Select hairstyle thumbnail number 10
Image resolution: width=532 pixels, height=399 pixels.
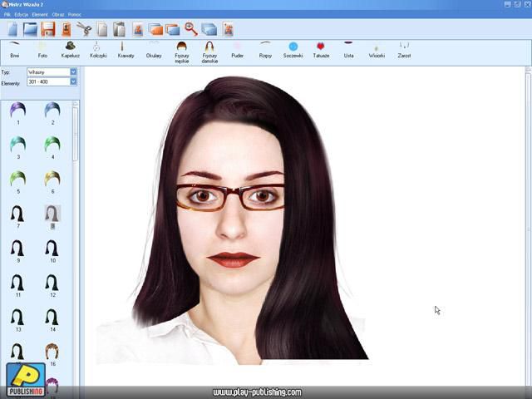click(52, 250)
